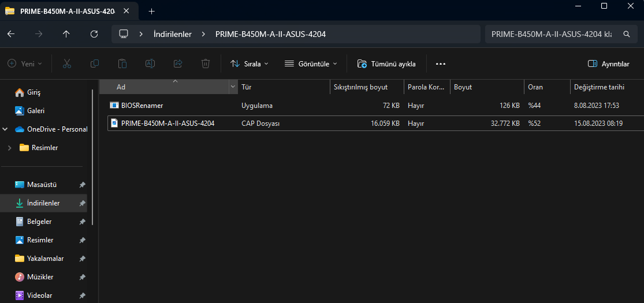Click Tümünü ayıkla extract all button
Image resolution: width=644 pixels, height=303 pixels.
tap(386, 63)
